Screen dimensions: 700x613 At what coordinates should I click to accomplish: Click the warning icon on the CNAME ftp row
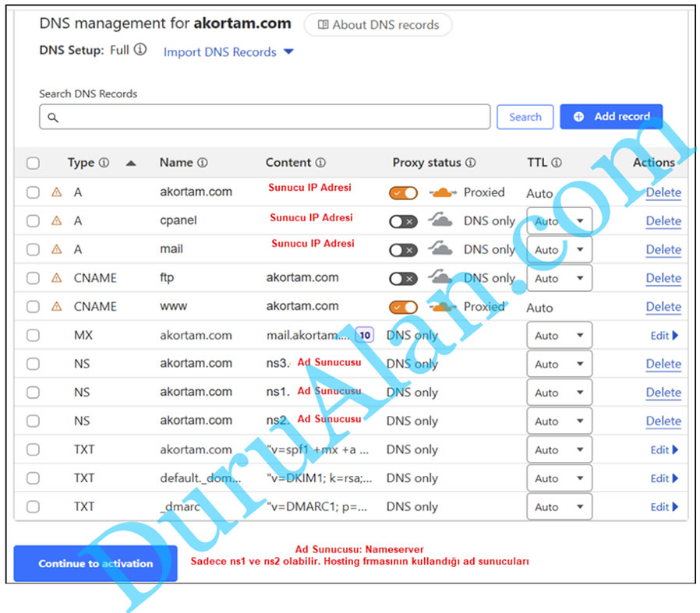coord(56,278)
